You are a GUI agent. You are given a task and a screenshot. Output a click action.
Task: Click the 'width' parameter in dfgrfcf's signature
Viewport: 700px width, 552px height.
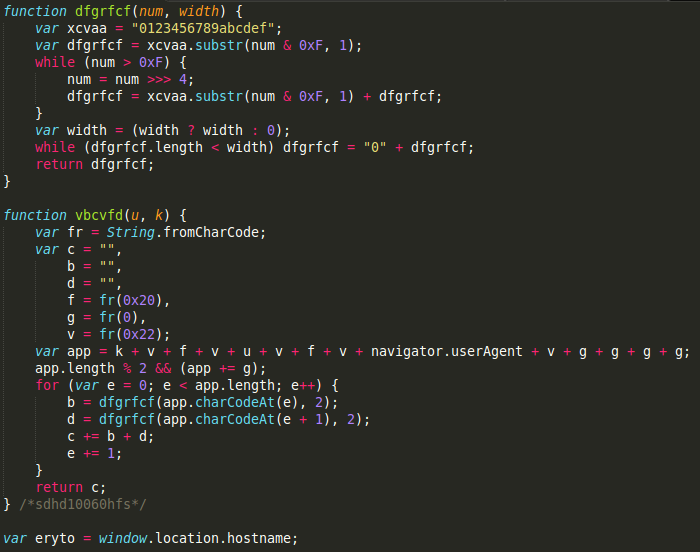(199, 11)
